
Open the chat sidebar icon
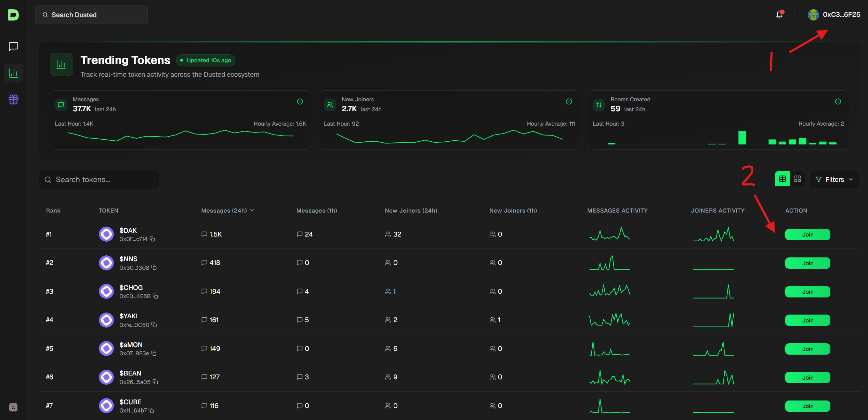(x=13, y=47)
